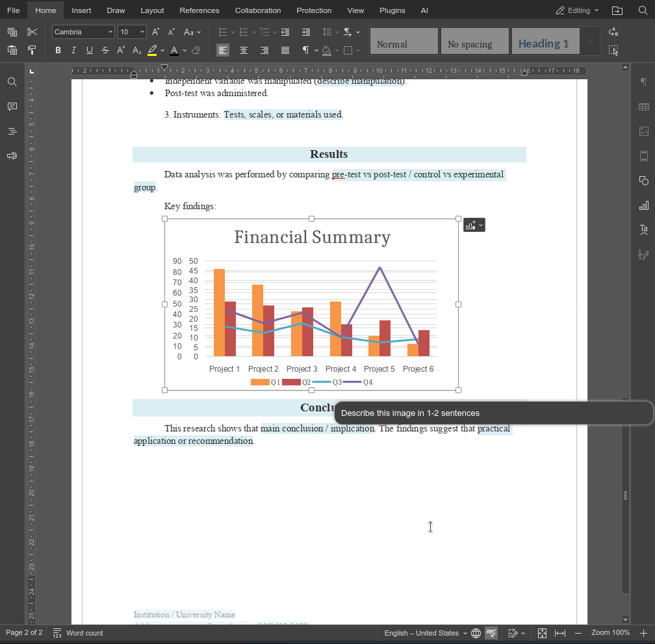
Task: Toggle spell checking in status bar
Action: [x=491, y=633]
